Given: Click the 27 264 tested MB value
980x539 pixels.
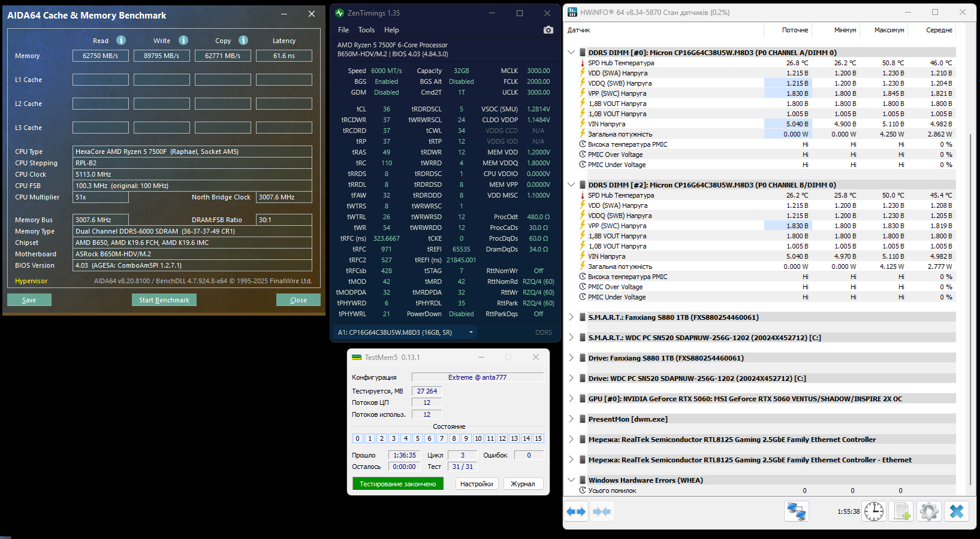Looking at the screenshot, I should pyautogui.click(x=427, y=391).
